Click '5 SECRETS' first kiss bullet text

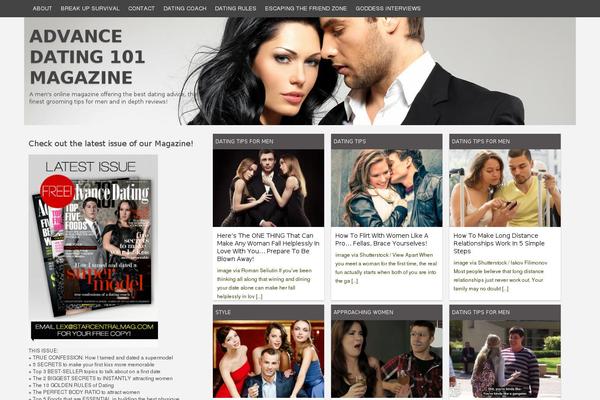91,364
